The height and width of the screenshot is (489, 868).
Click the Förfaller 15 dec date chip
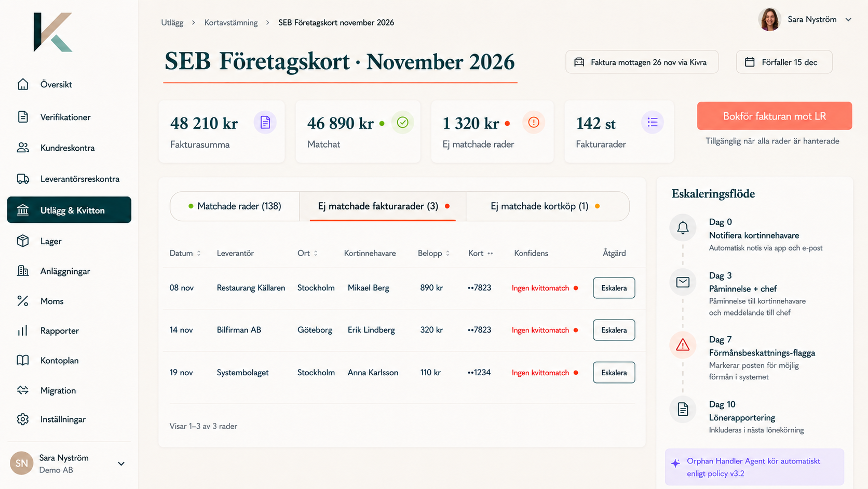[784, 62]
